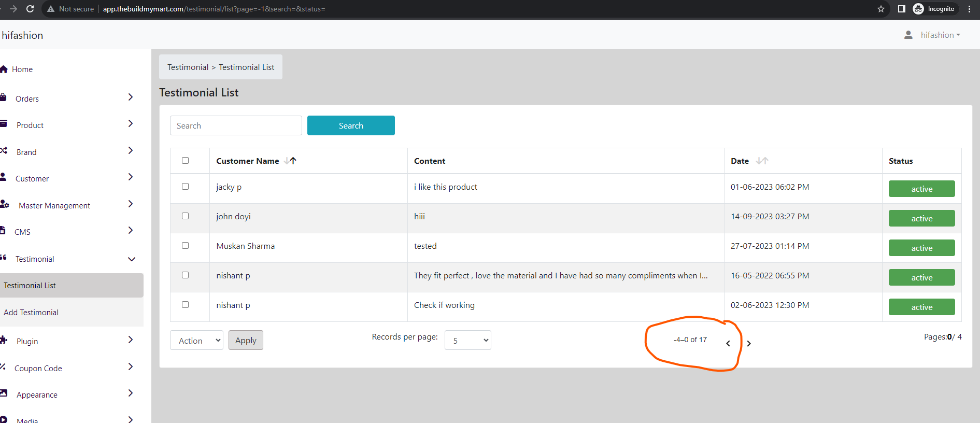Check the 02-06-2023 nishant p row checkbox
The width and height of the screenshot is (980, 423).
(185, 304)
